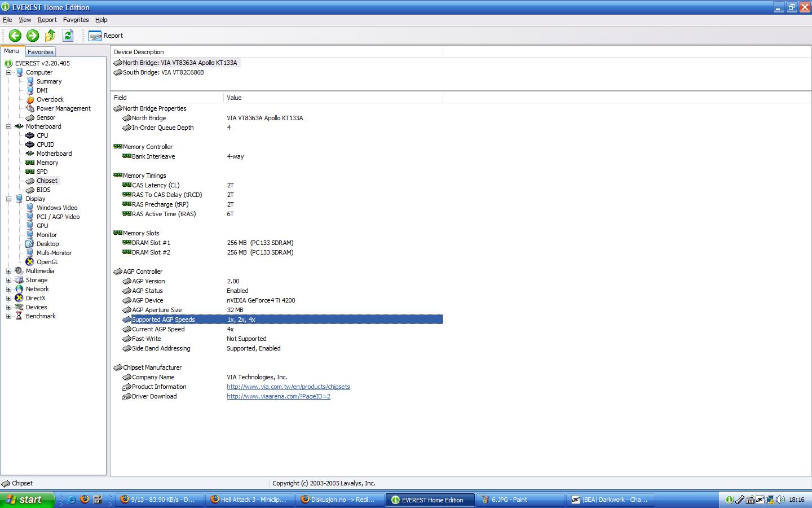Viewport: 812px width, 508px height.
Task: Select the Chipset tree item
Action: [47, 181]
